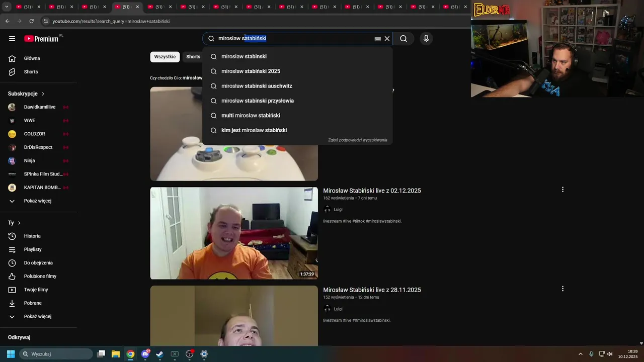Choose suggestion 'mirosław stabinski'
This screenshot has height=362, width=644.
pyautogui.click(x=297, y=56)
